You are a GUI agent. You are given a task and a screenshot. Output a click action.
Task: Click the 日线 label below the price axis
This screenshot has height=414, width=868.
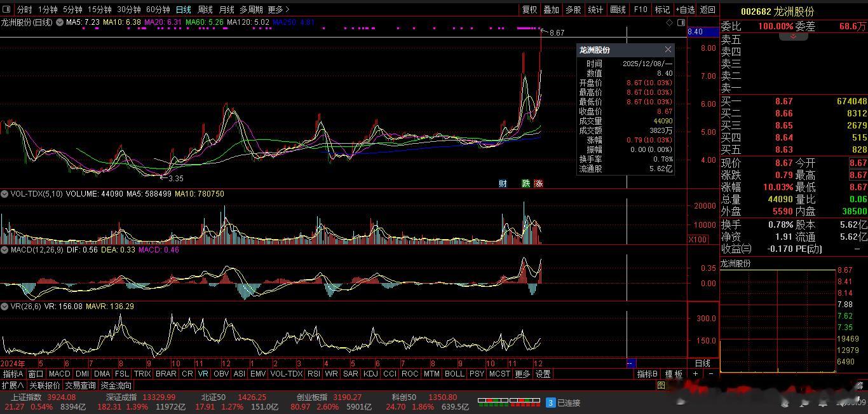coord(702,363)
